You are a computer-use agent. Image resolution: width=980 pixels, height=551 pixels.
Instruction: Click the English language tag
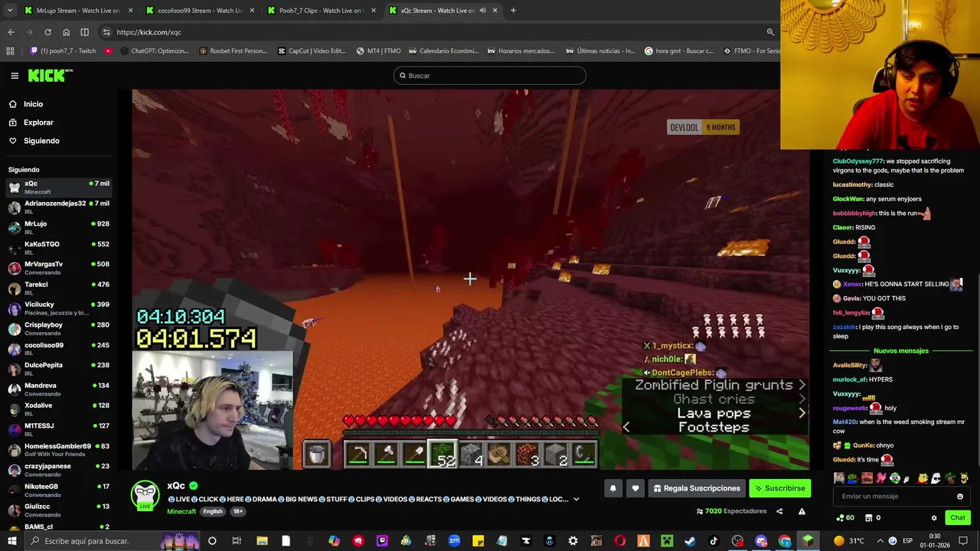(213, 511)
